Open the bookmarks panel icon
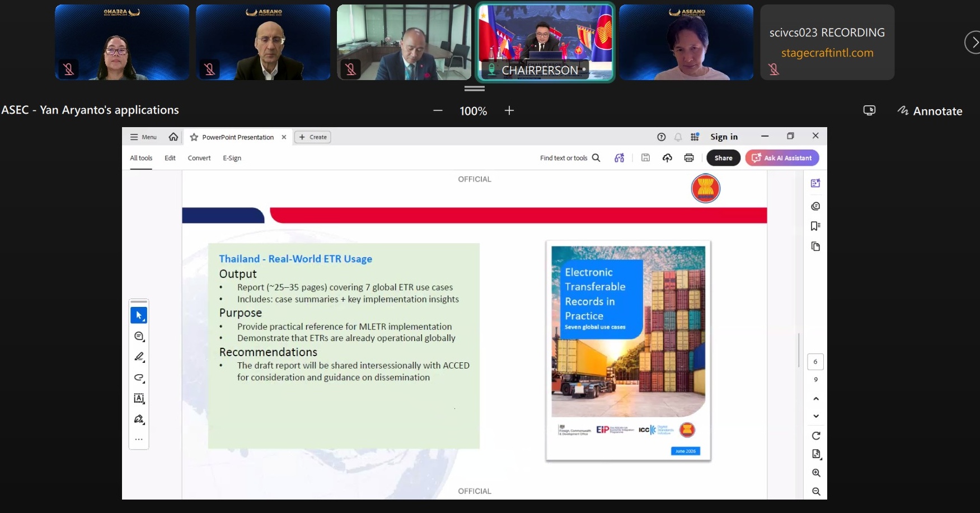Viewport: 980px width, 513px height. point(815,226)
